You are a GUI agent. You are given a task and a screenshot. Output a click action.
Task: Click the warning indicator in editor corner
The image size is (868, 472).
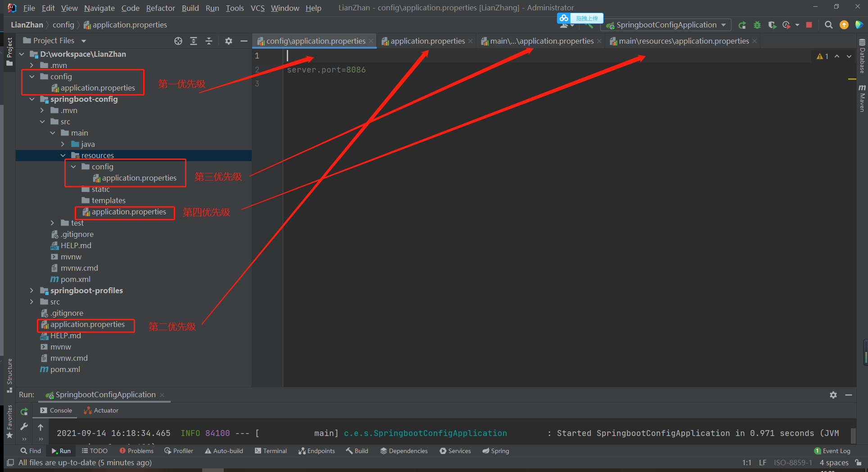(x=823, y=56)
